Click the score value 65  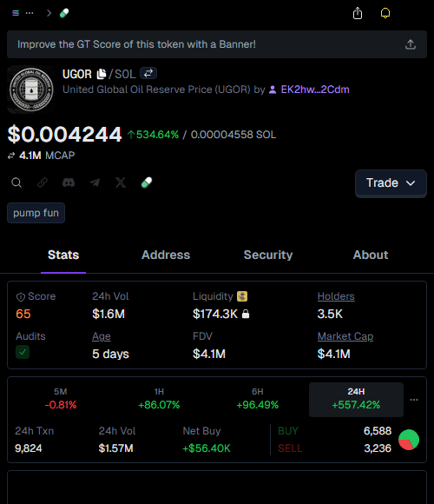23,314
